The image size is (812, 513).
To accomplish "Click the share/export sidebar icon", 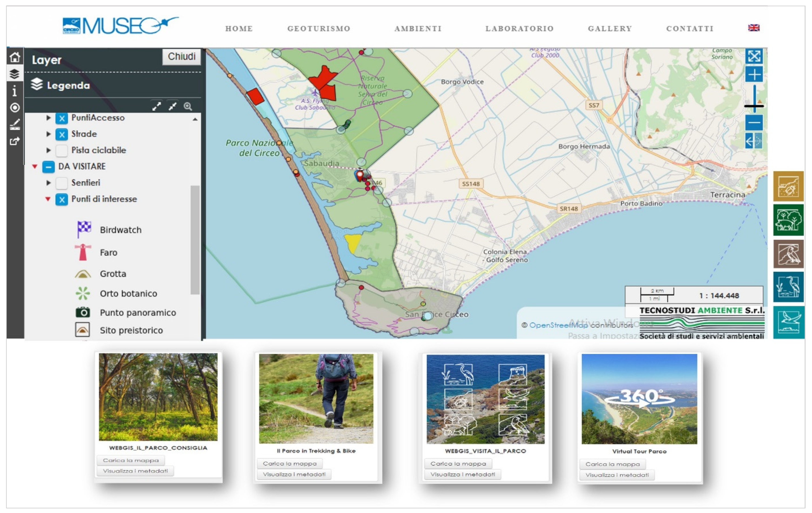I will click(14, 141).
